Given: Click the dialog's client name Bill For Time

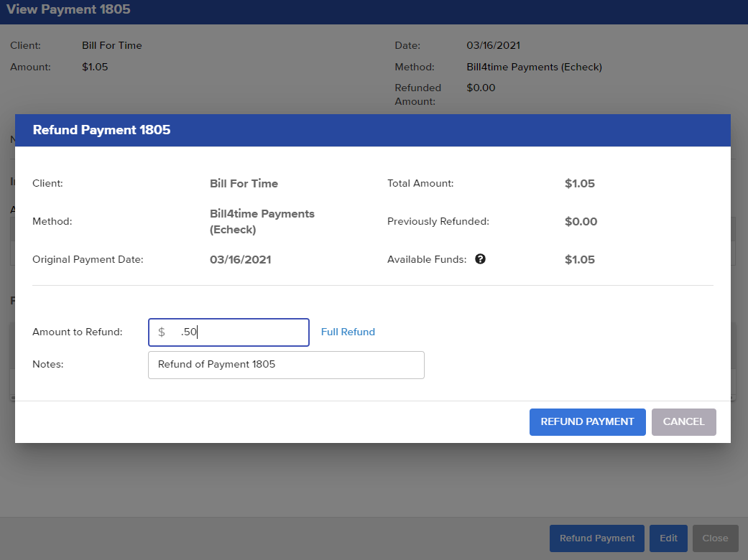Looking at the screenshot, I should [244, 184].
